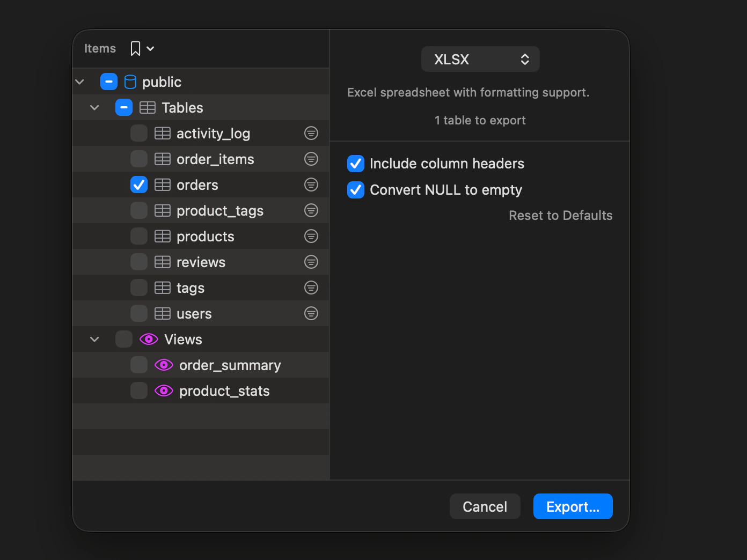Collapse the public schema tree node
747x560 pixels.
(80, 82)
